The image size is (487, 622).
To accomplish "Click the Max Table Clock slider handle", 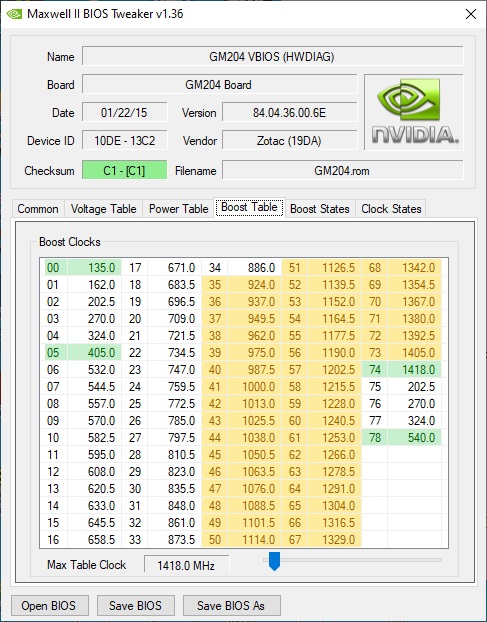I will [x=274, y=561].
